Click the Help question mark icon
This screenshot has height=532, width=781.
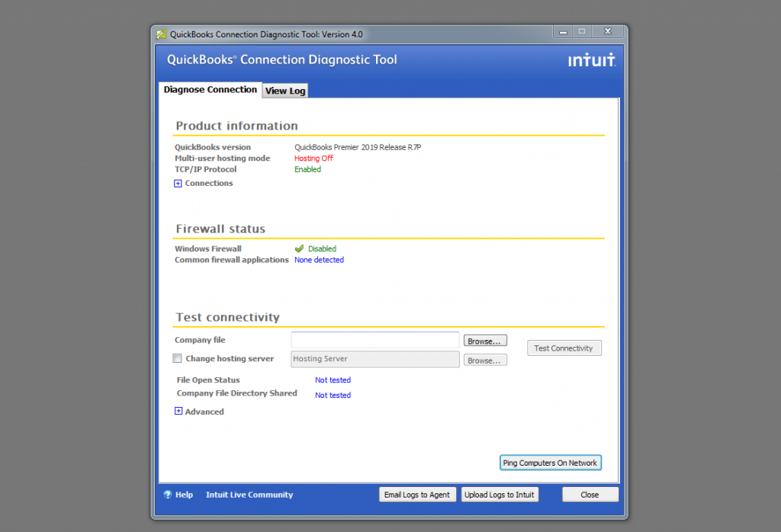pyautogui.click(x=168, y=494)
